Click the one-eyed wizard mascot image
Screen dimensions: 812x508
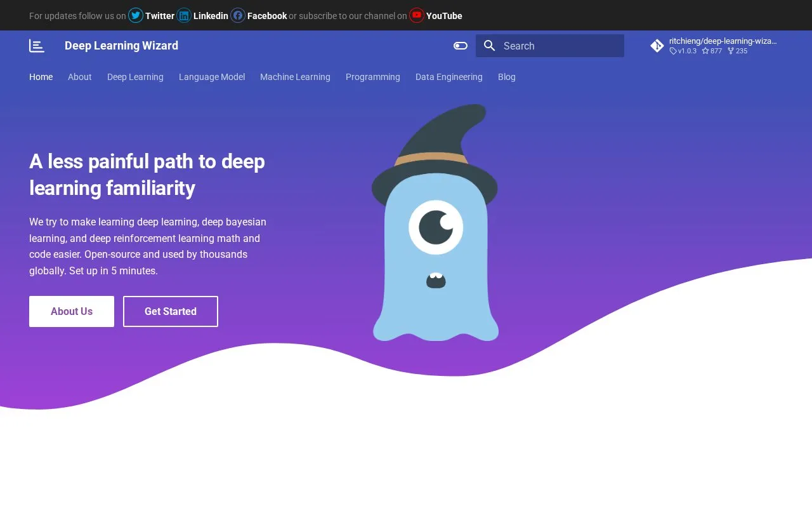pos(435,222)
